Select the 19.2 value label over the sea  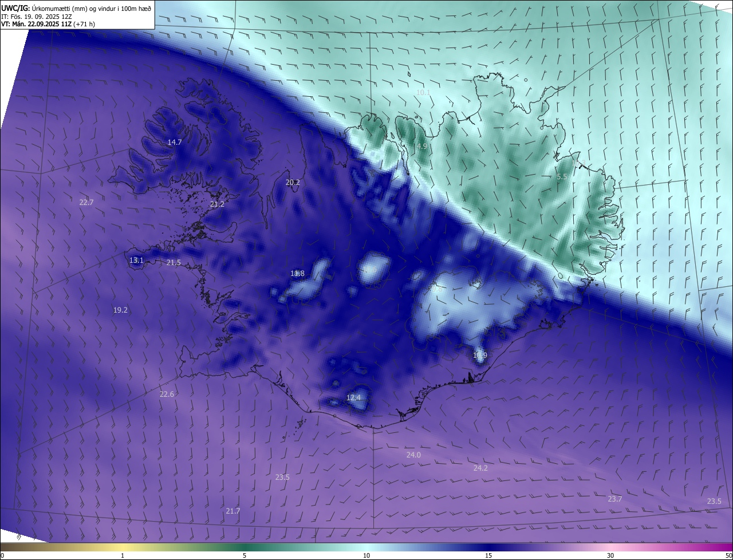[x=120, y=310]
